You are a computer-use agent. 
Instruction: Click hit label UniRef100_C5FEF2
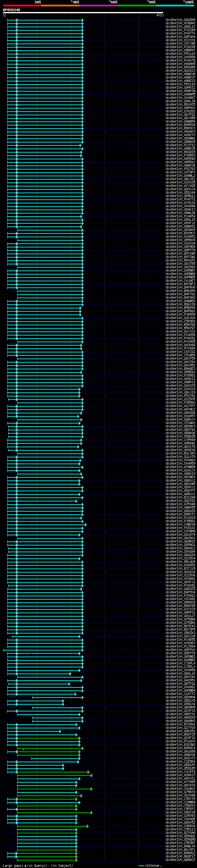pos(180,809)
